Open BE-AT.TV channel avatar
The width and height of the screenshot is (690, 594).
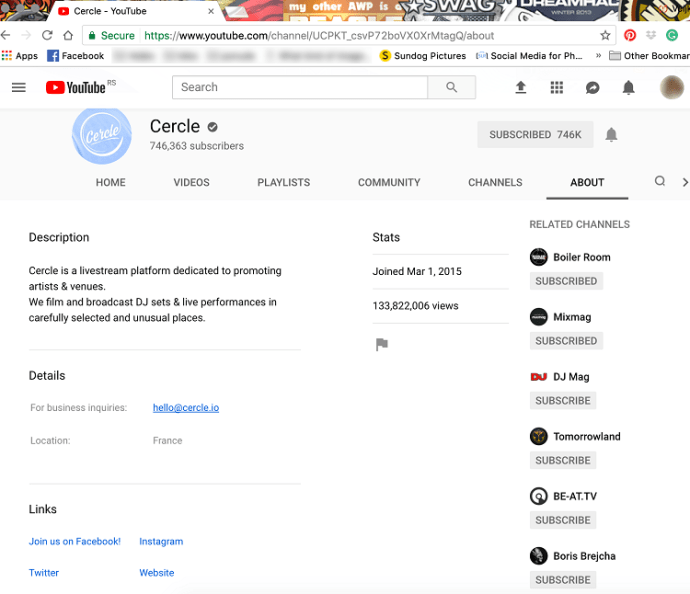click(x=539, y=496)
